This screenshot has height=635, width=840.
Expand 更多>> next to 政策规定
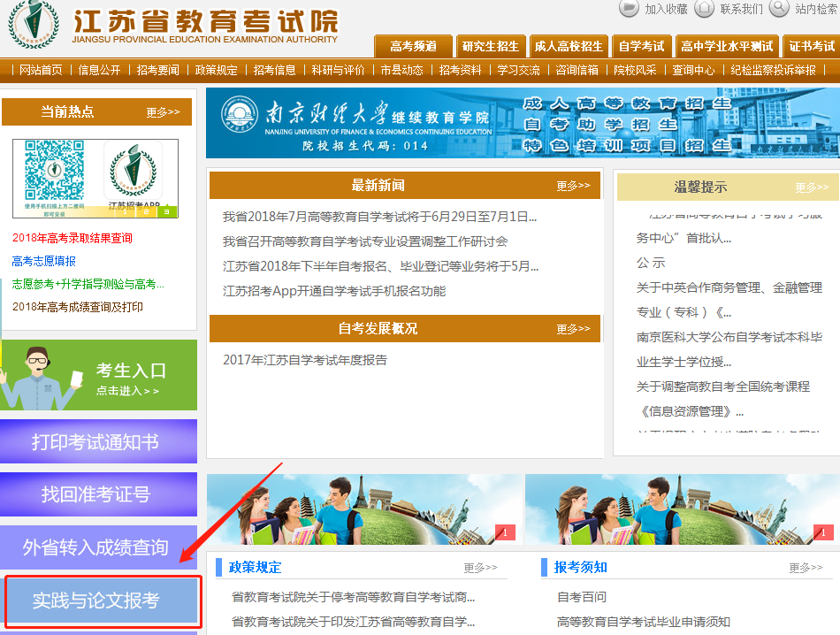pos(480,568)
